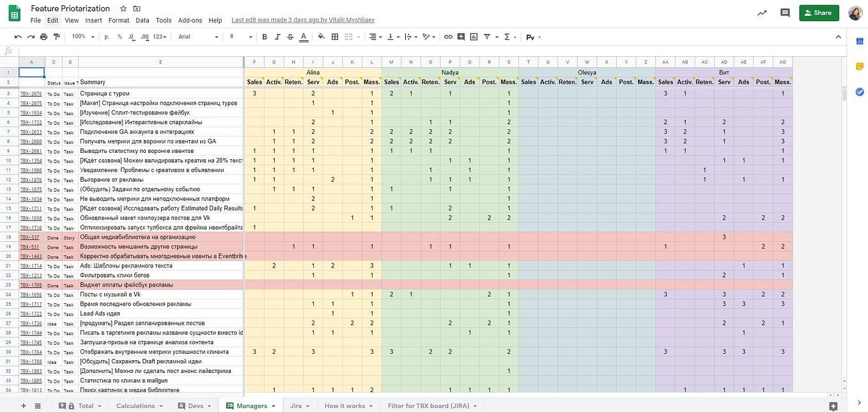Viewport: 868px width, 412px height.
Task: Select the Paint format tool
Action: click(56, 36)
